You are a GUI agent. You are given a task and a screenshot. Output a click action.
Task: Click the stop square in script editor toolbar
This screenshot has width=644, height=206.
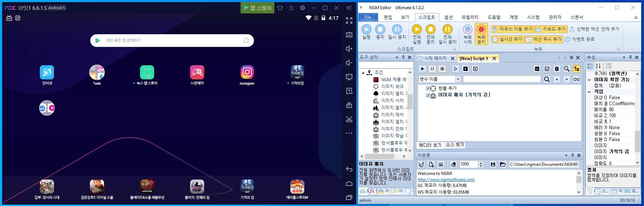click(442, 69)
